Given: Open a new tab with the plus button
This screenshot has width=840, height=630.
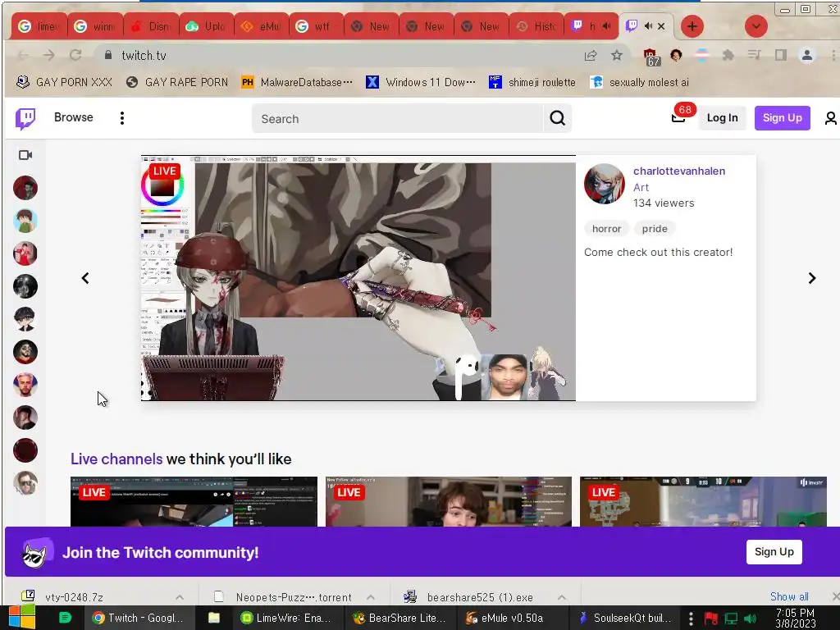Looking at the screenshot, I should (x=692, y=26).
